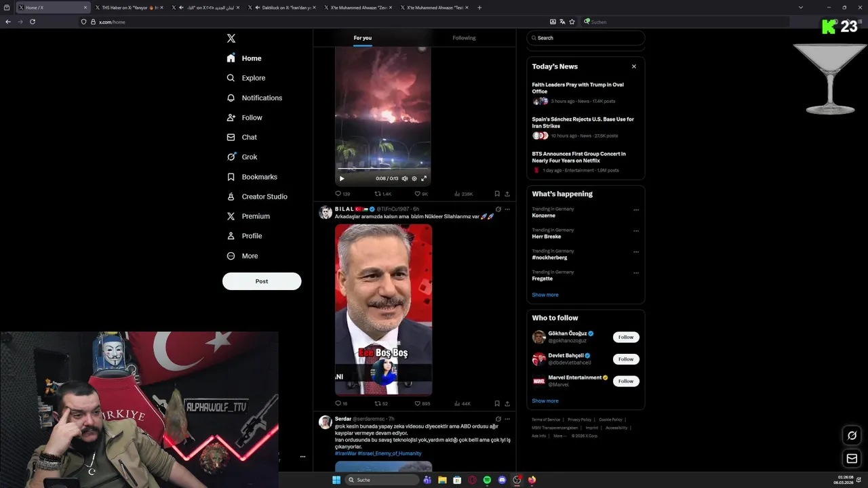Follow Devlet Bahçeli

pyautogui.click(x=626, y=359)
